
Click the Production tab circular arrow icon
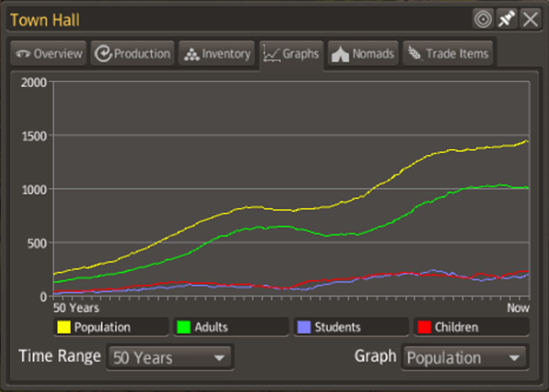tap(103, 54)
